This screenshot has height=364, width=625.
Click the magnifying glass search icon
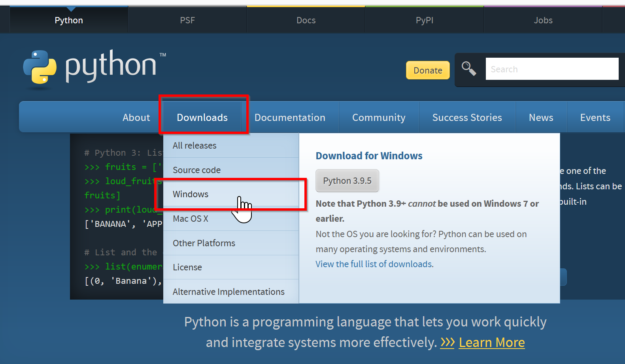(x=469, y=69)
